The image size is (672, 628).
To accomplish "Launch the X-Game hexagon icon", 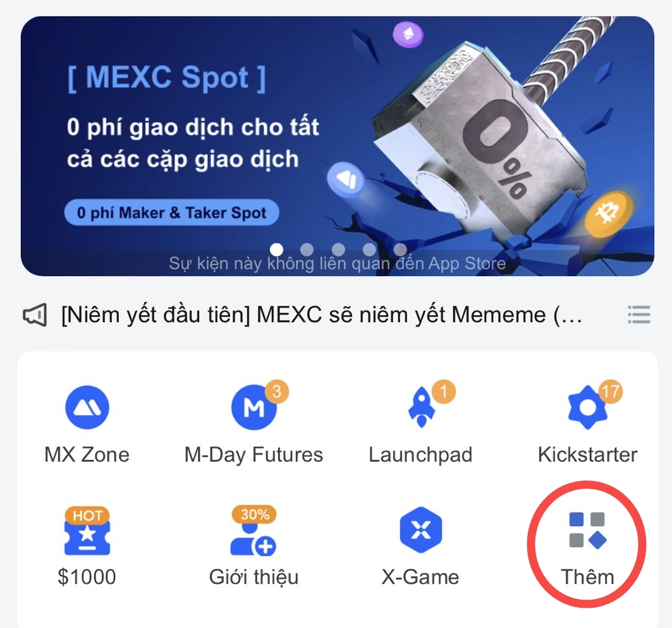I will 421,529.
